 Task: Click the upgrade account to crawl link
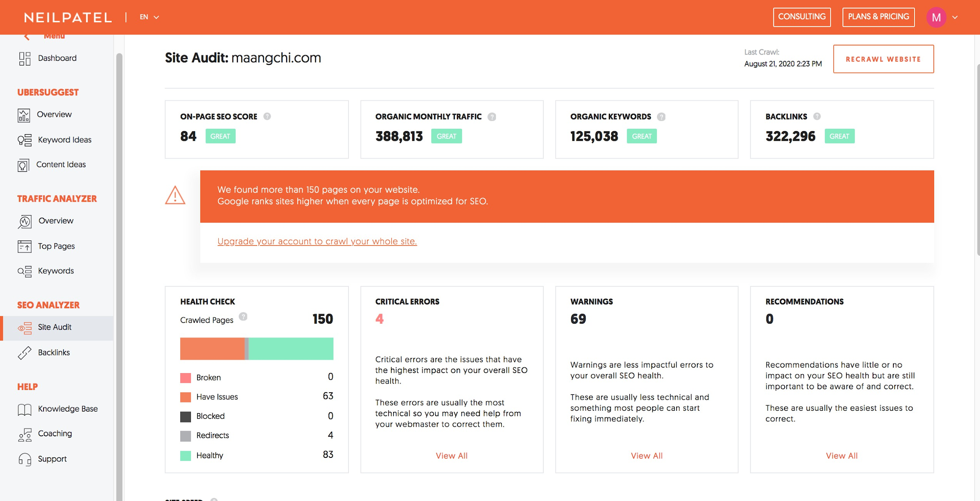pyautogui.click(x=317, y=242)
